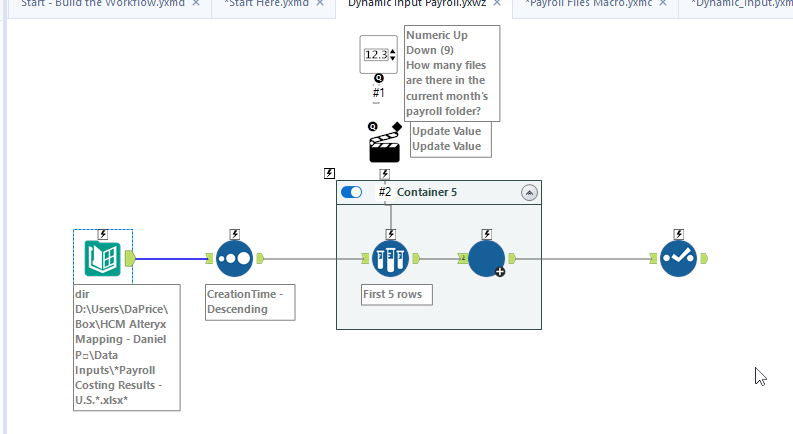
Task: Close Start Here.yxmd tab
Action: pos(320,3)
